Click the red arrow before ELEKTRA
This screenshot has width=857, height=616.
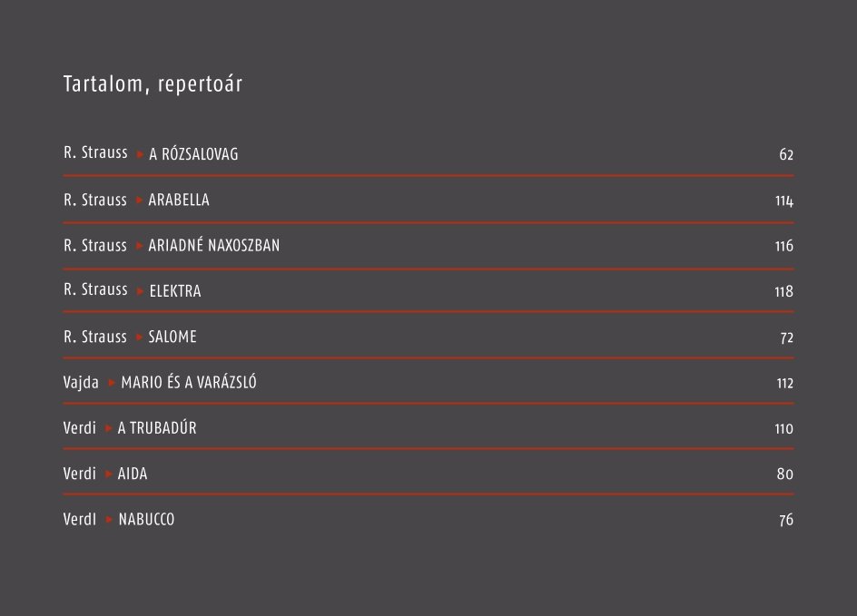tap(140, 291)
